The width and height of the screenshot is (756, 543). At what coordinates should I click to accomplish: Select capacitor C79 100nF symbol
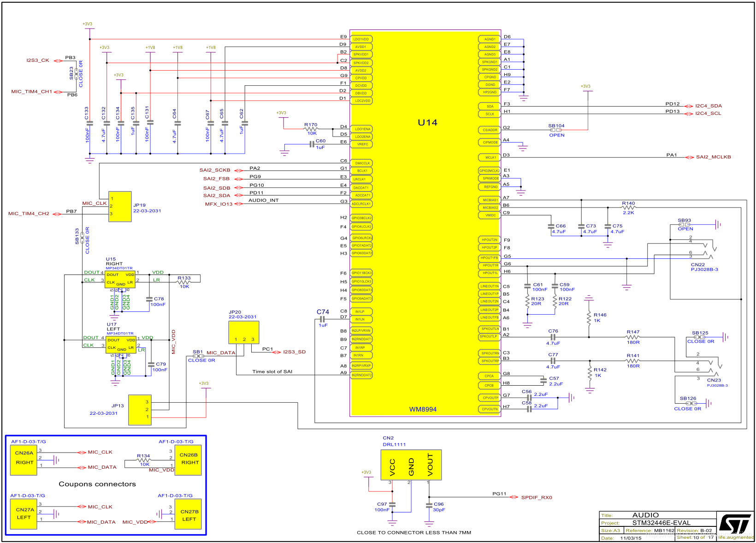pyautogui.click(x=151, y=364)
